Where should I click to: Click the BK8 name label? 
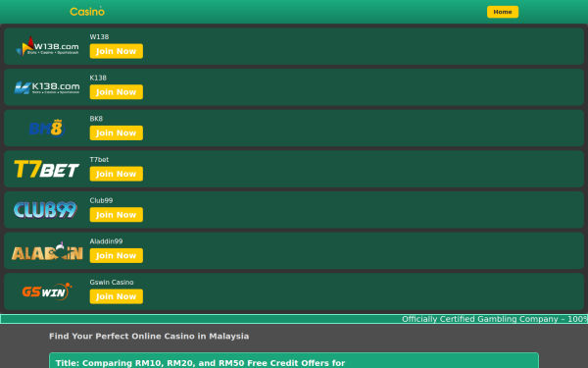click(x=96, y=119)
